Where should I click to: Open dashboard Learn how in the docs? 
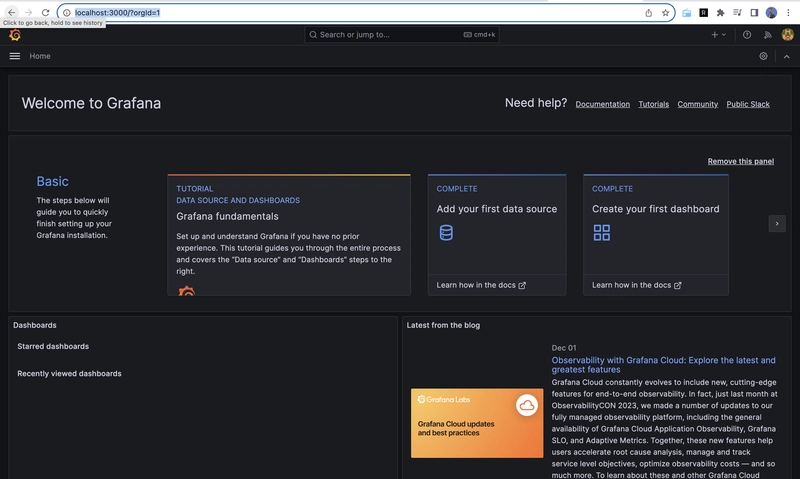(637, 285)
